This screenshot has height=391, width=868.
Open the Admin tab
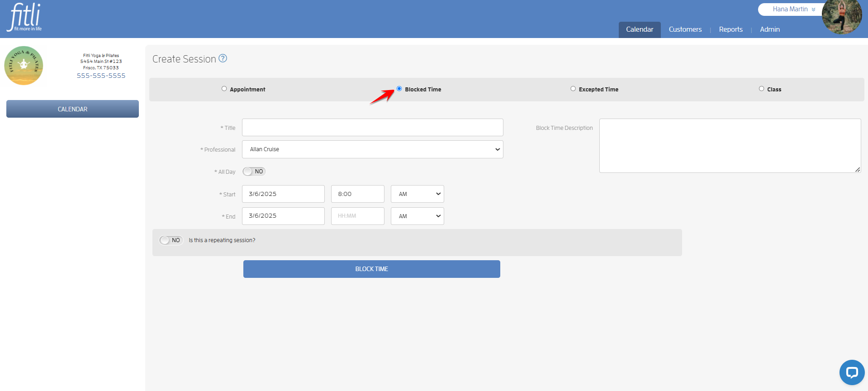point(769,29)
